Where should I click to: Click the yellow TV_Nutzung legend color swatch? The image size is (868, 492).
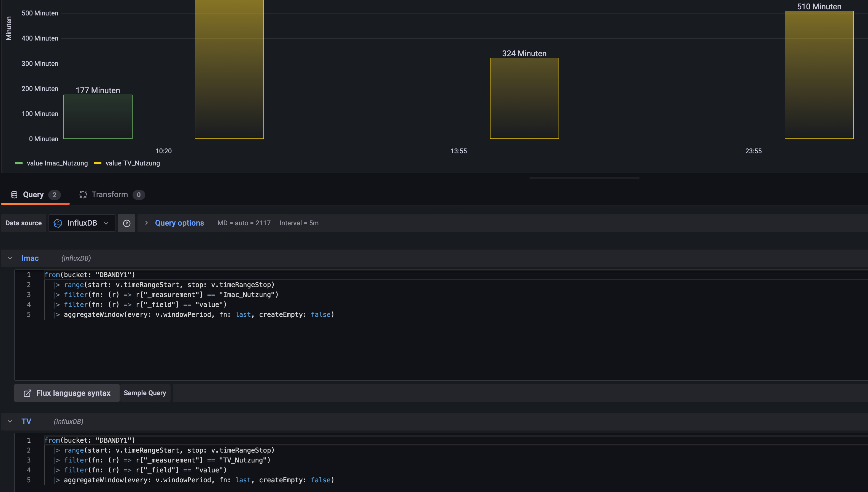pyautogui.click(x=98, y=163)
